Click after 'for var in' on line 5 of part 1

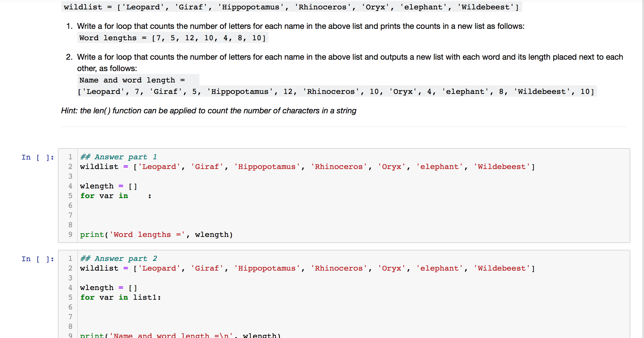click(x=131, y=196)
